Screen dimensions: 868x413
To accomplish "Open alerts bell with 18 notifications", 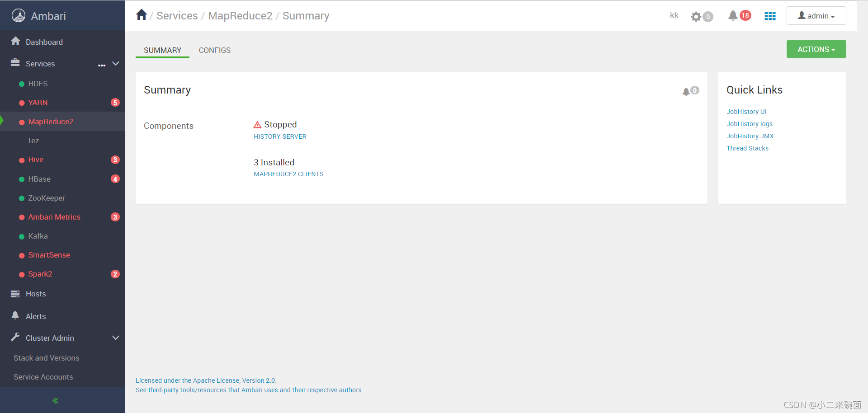I will (x=739, y=16).
